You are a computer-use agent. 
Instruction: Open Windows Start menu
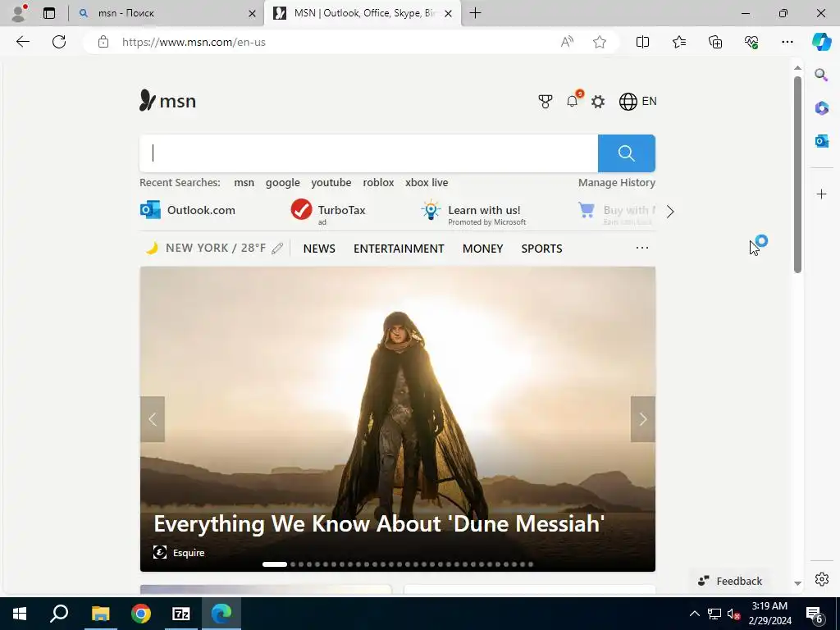point(20,614)
